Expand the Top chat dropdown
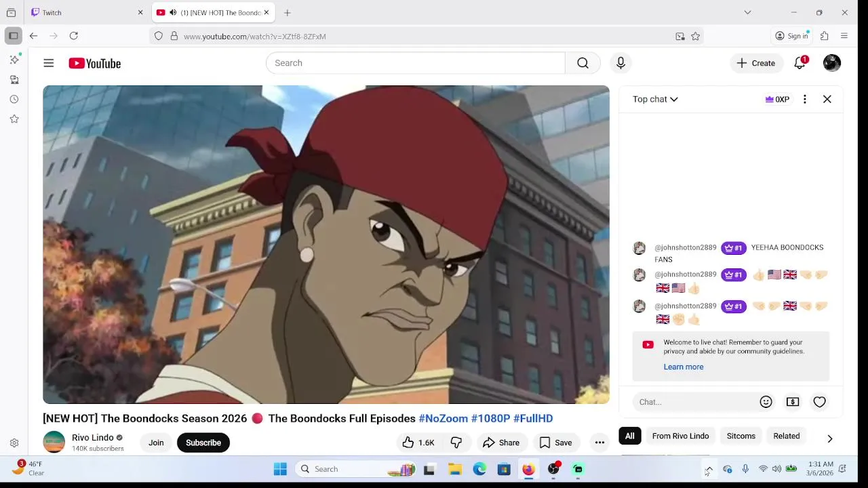Viewport: 868px width, 488px height. pos(655,99)
